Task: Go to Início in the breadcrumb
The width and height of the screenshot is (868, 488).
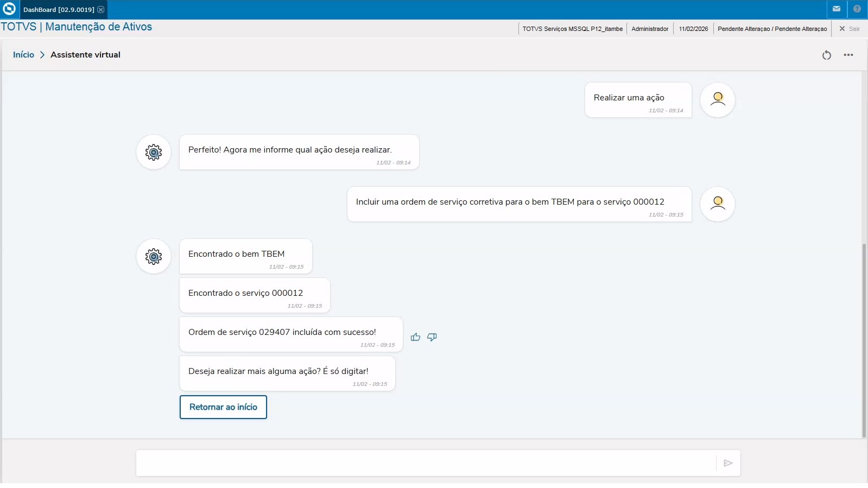Action: 23,55
